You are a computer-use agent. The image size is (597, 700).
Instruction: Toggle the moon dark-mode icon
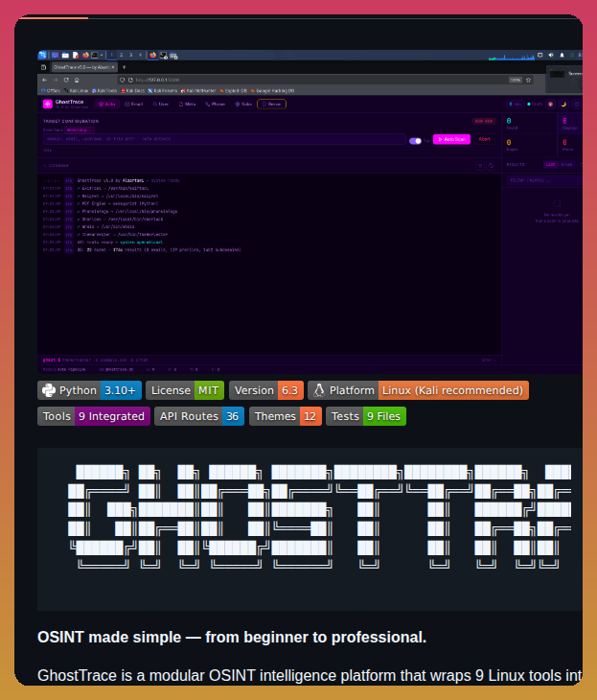tap(563, 104)
